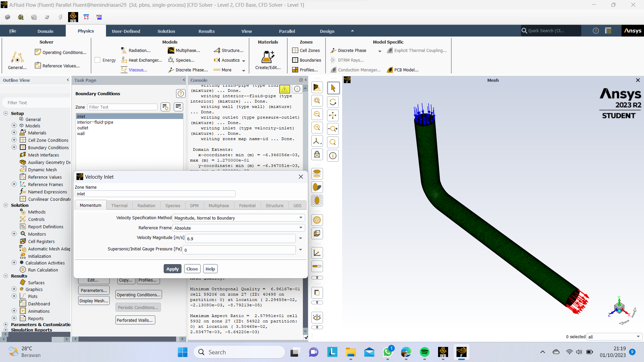Open Boundaries from ribbon Zones group
Image resolution: width=644 pixels, height=362 pixels.
point(307,60)
